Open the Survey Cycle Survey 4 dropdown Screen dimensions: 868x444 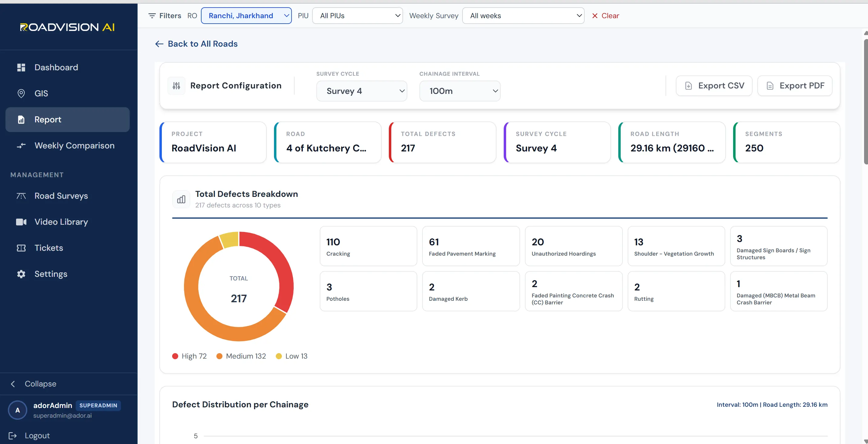362,91
